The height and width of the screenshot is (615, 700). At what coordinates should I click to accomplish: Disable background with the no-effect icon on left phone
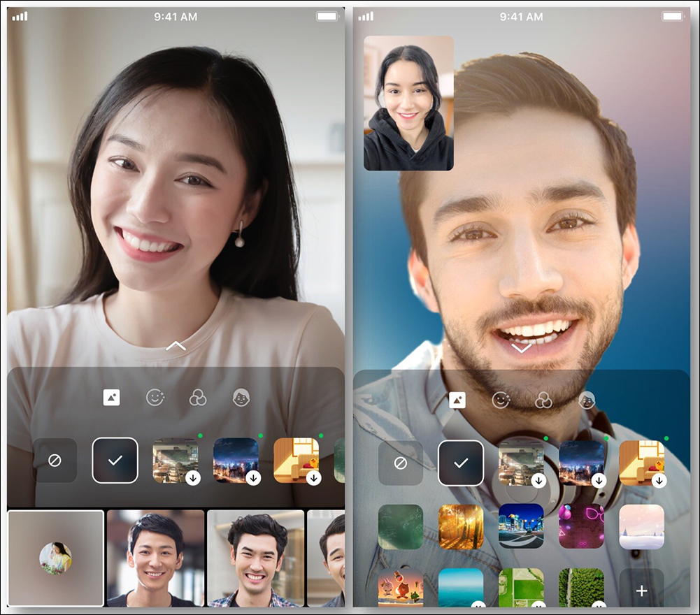(x=55, y=460)
